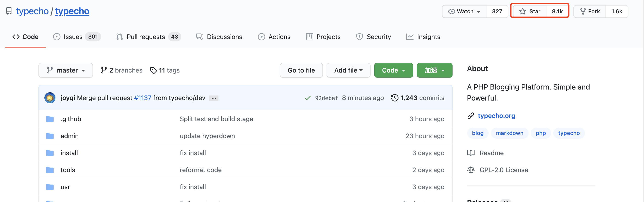Viewport: 644px width, 202px height.
Task: Open the 1.6k forks count
Action: [617, 11]
